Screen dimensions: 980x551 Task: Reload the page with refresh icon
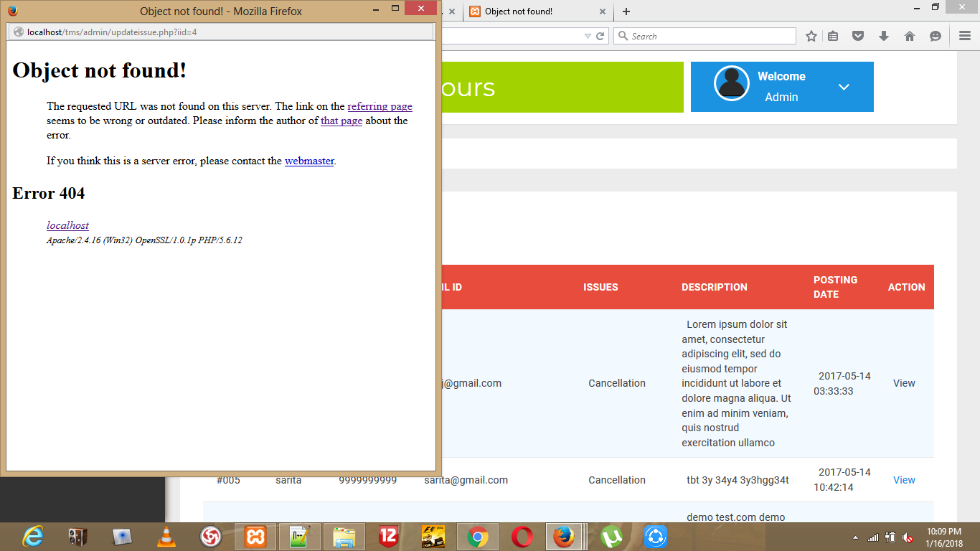pos(600,36)
